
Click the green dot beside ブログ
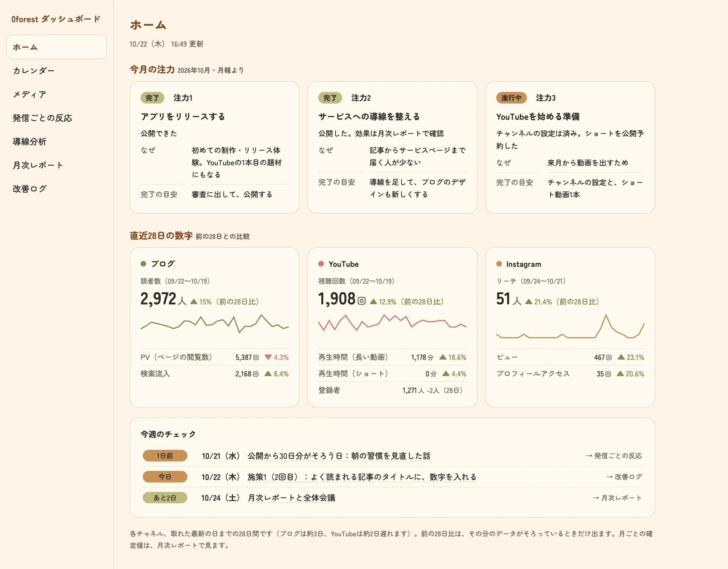tap(143, 264)
